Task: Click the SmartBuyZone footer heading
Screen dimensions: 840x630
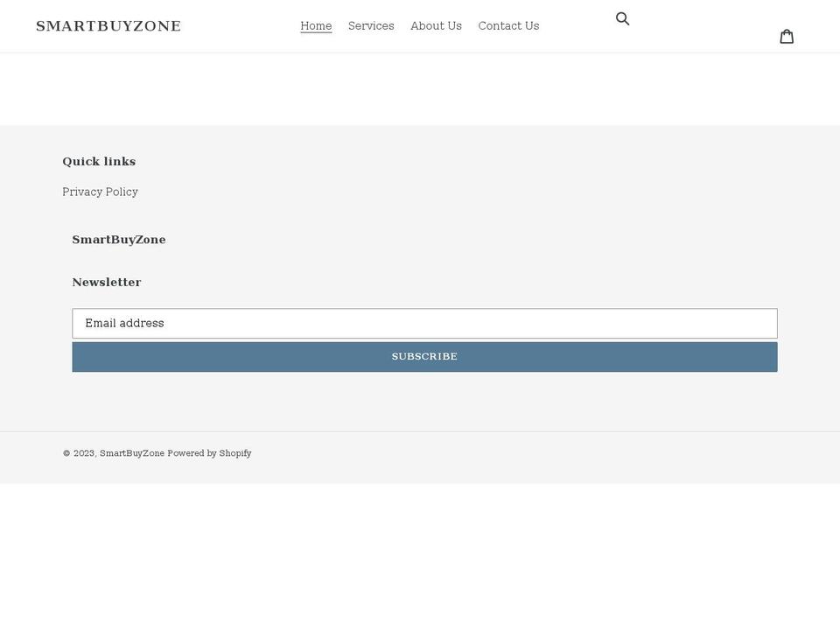Action: pyautogui.click(x=119, y=240)
